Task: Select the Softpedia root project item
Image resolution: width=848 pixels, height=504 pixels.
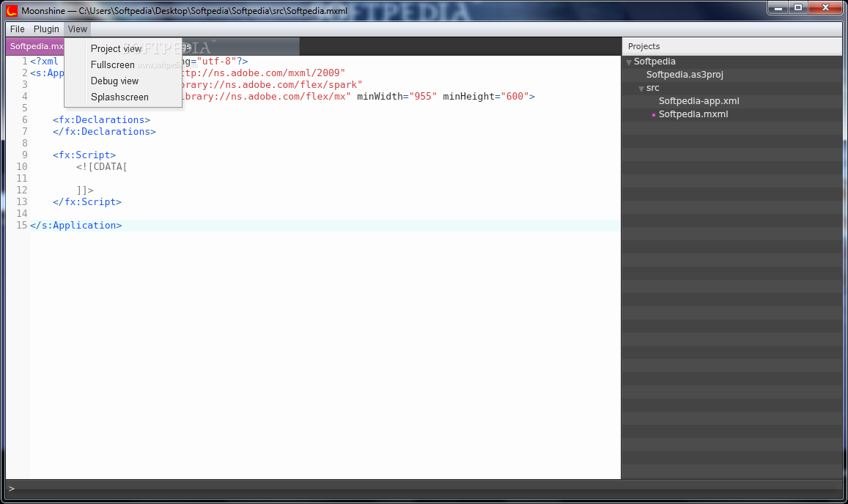Action: pos(655,62)
